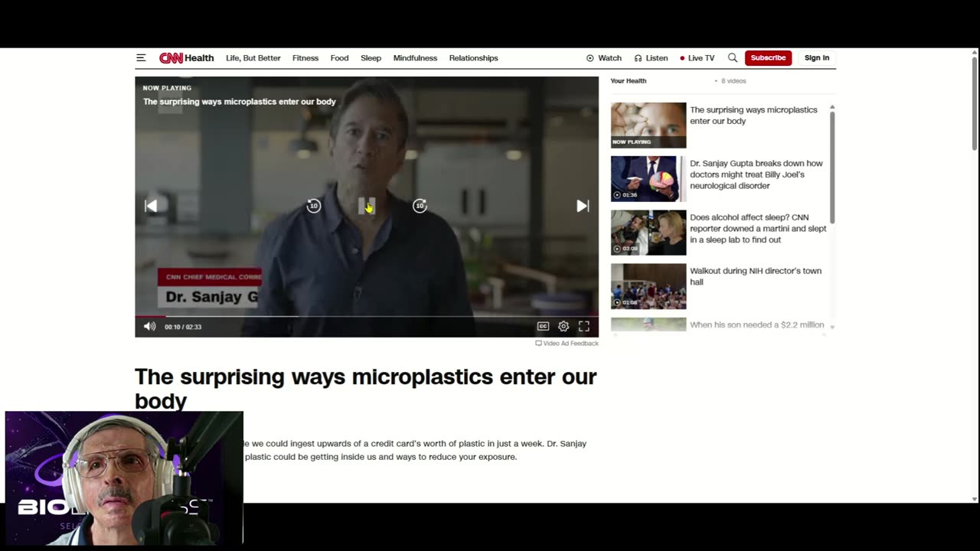980x551 pixels.
Task: Pause the video with center pause button
Action: click(x=367, y=206)
